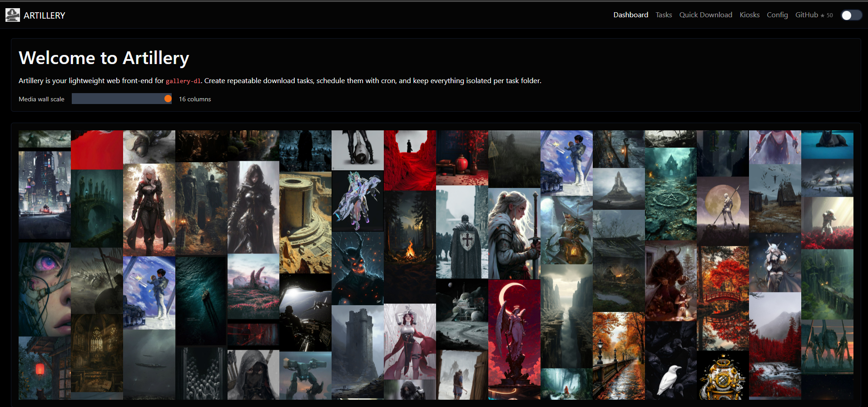This screenshot has height=407, width=868.
Task: Open the sandstone cylinder structure thumbnail
Action: click(305, 223)
